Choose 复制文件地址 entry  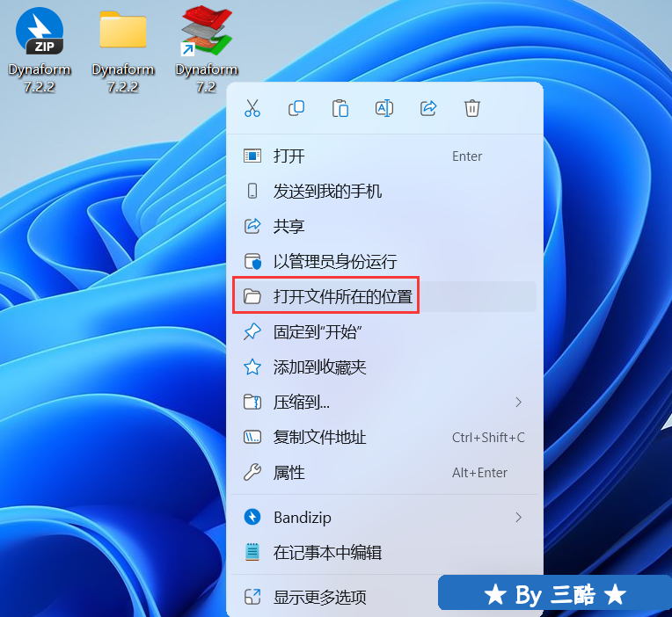[x=384, y=437]
